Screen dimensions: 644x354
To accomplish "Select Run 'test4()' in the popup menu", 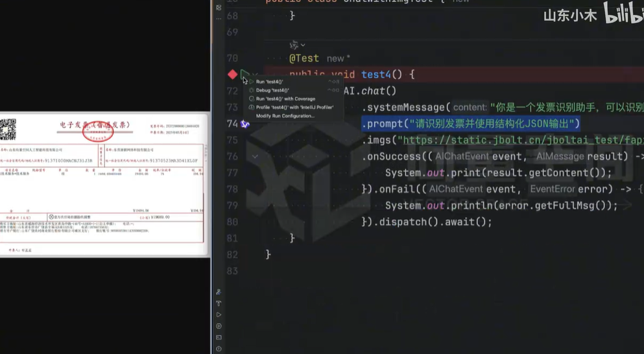I will [293, 82].
